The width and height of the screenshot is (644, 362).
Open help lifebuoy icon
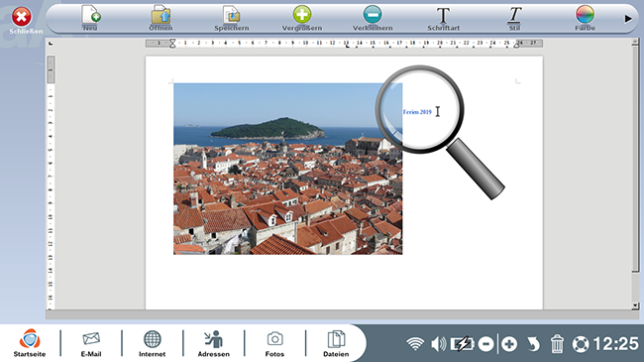[581, 344]
